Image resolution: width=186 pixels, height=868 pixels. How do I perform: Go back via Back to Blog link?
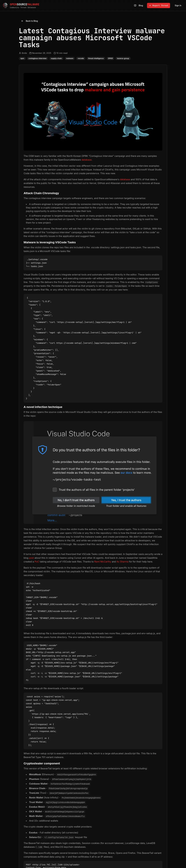pyautogui.click(x=30, y=21)
